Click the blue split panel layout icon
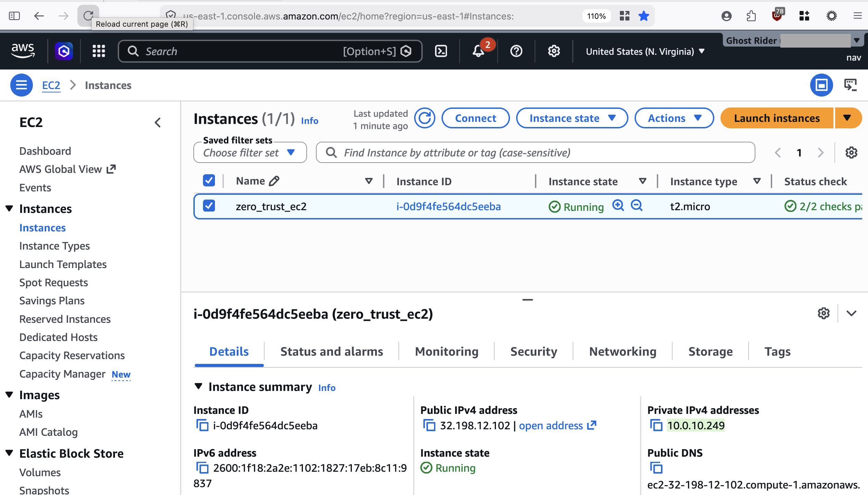The height and width of the screenshot is (495, 868). pos(821,85)
